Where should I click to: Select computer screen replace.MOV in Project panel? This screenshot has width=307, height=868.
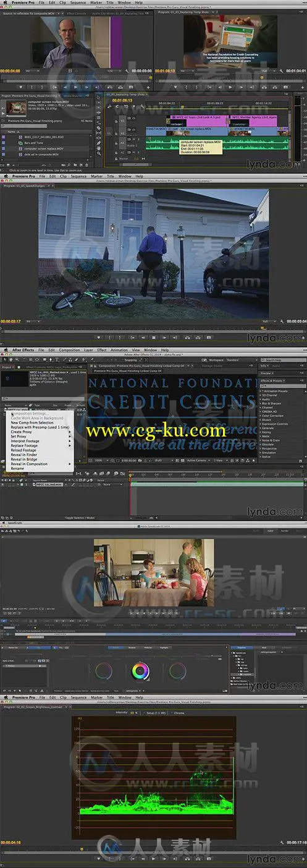coord(45,148)
